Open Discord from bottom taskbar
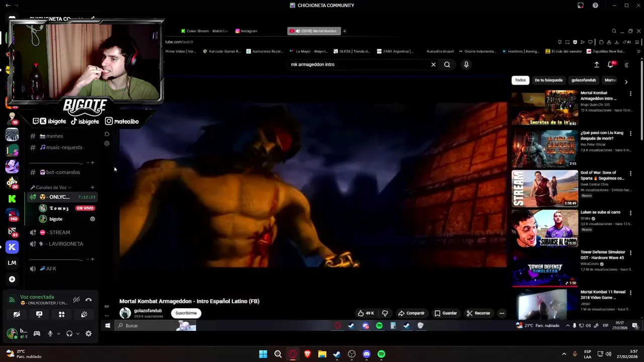The height and width of the screenshot is (362, 644). (366, 354)
